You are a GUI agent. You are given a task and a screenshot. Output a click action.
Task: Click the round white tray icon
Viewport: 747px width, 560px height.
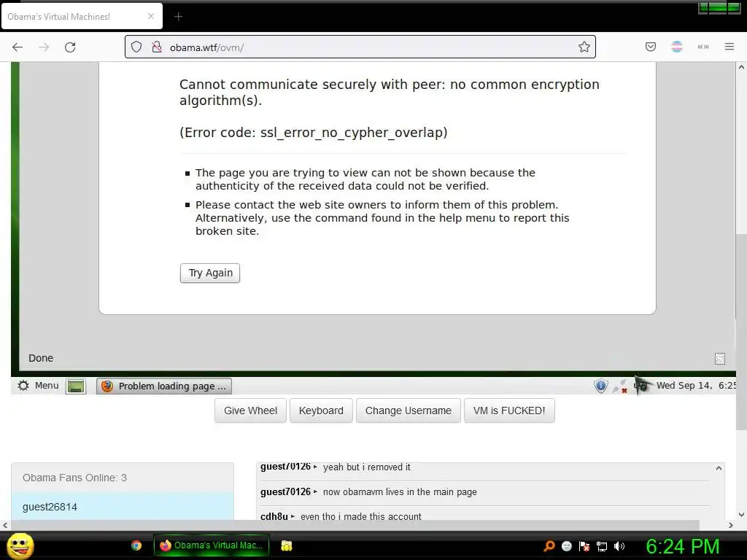coord(566,545)
